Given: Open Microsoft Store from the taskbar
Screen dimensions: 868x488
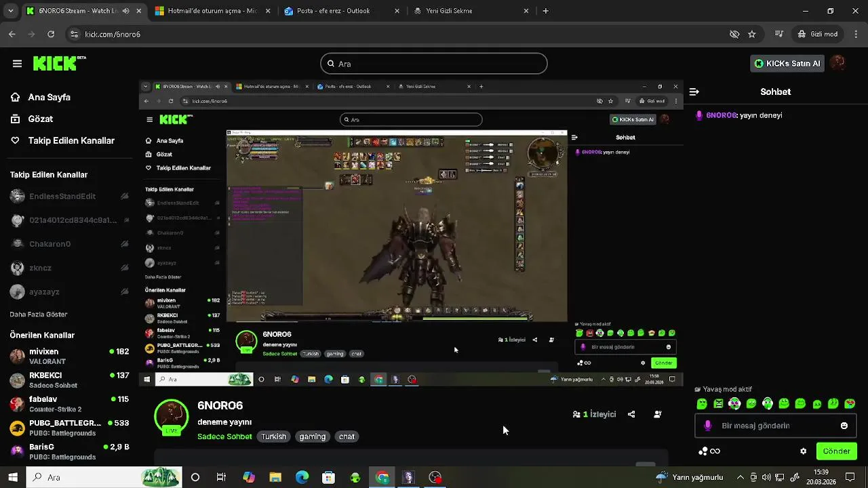Looking at the screenshot, I should pyautogui.click(x=328, y=477).
